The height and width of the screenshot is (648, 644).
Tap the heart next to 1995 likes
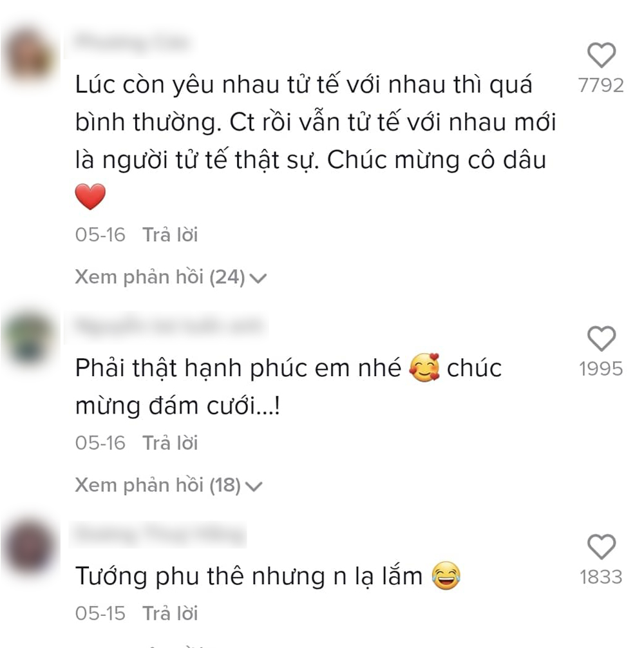pos(601,338)
